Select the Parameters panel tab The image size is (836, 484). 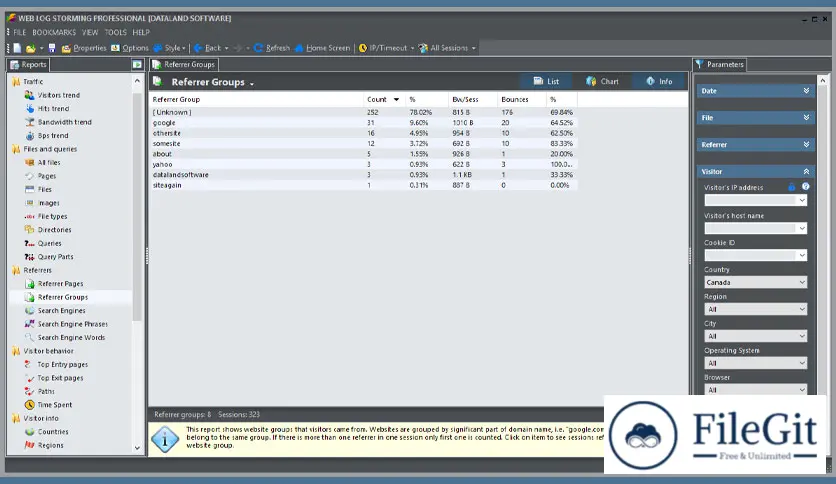tap(719, 64)
